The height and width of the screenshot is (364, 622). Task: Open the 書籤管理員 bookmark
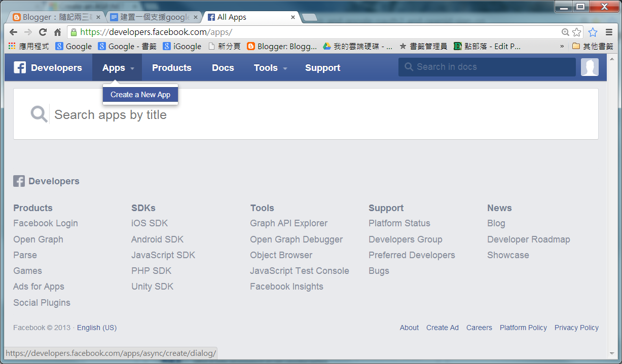[423, 46]
